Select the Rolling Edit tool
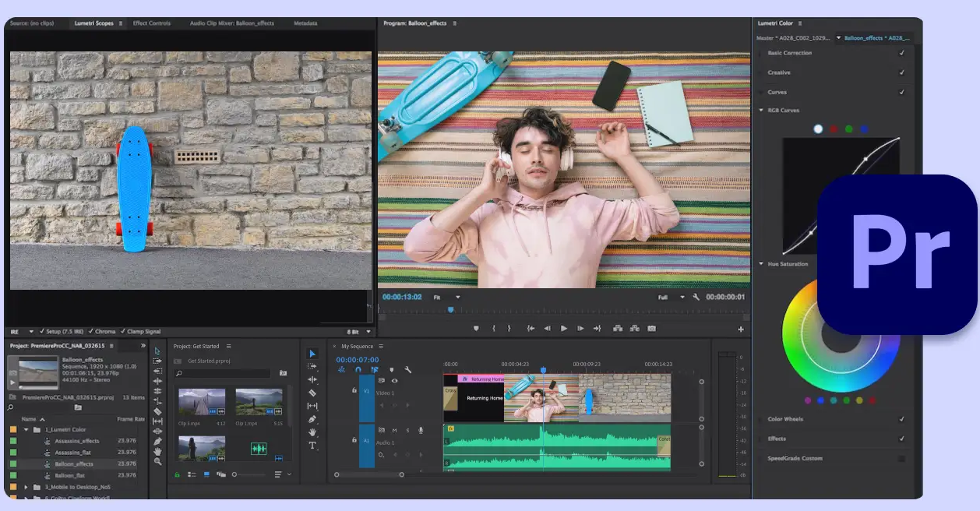 157,391
